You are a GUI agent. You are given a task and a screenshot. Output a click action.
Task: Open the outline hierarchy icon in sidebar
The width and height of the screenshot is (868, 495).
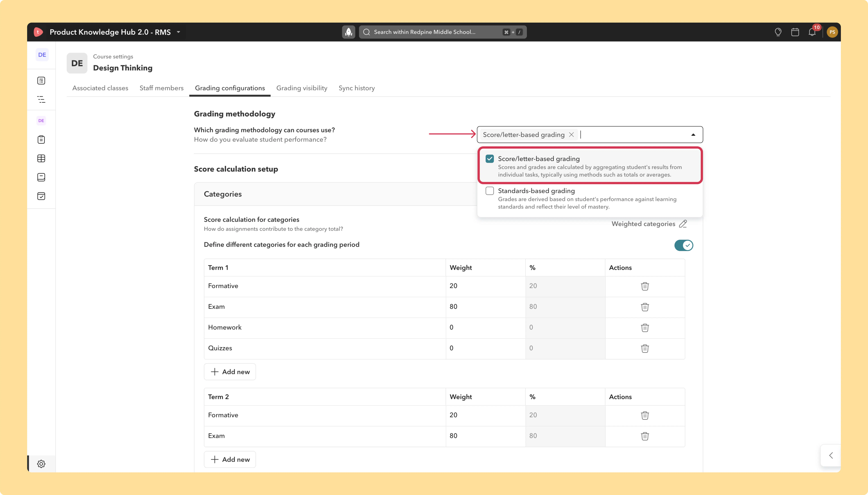pyautogui.click(x=41, y=99)
